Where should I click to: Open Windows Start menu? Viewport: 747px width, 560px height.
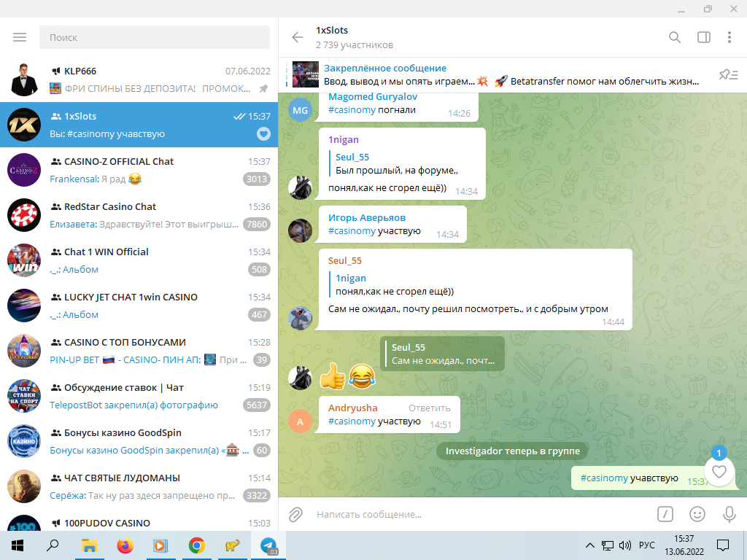click(x=18, y=545)
